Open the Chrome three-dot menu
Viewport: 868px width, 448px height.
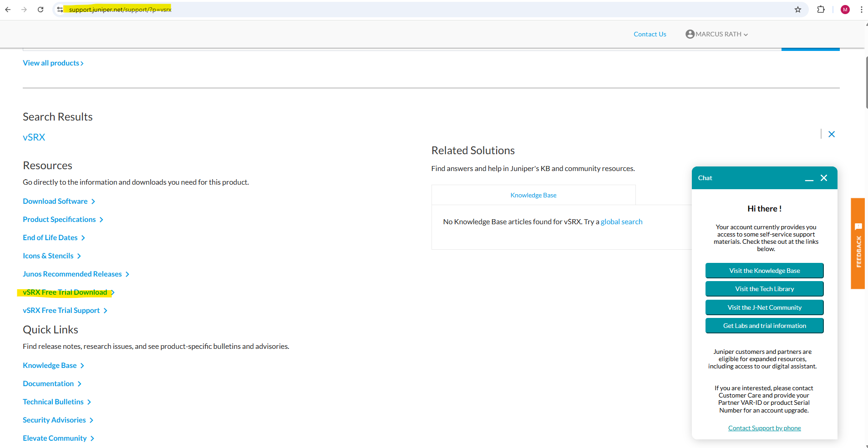(x=861, y=10)
